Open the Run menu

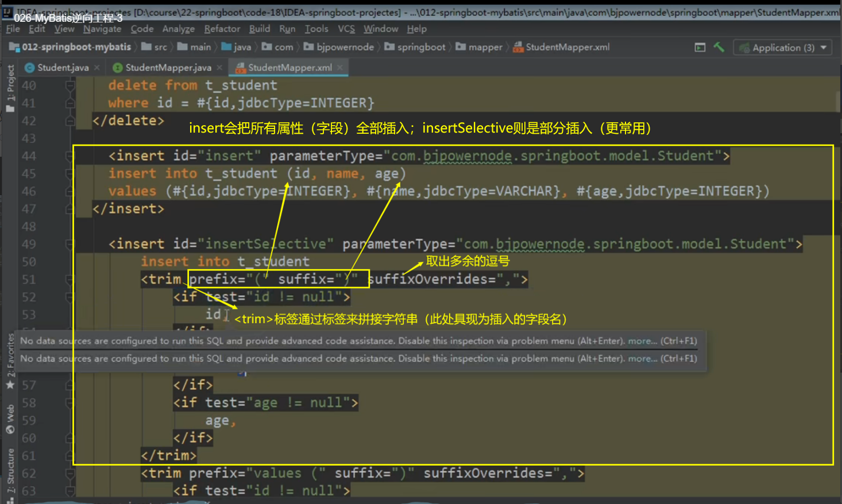tap(287, 29)
